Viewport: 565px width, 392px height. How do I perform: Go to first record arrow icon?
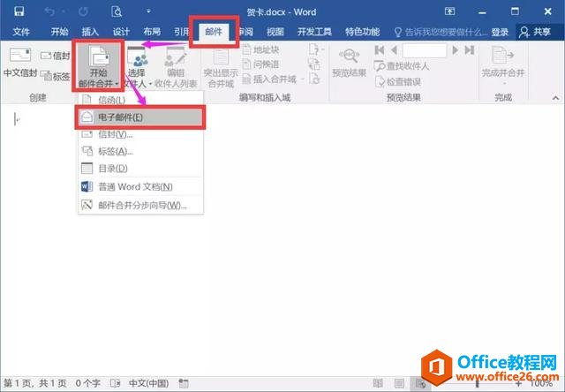[379, 50]
